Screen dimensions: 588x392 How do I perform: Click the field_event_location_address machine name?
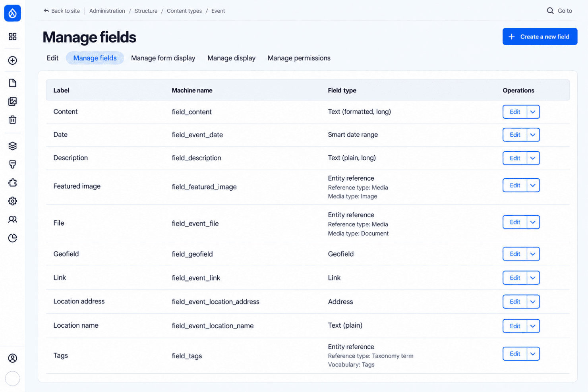click(216, 302)
